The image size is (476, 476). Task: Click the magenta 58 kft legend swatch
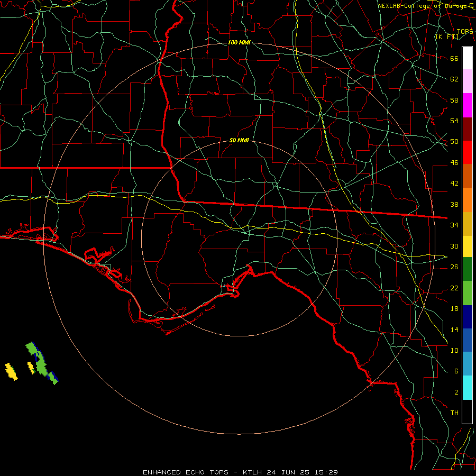pyautogui.click(x=467, y=105)
